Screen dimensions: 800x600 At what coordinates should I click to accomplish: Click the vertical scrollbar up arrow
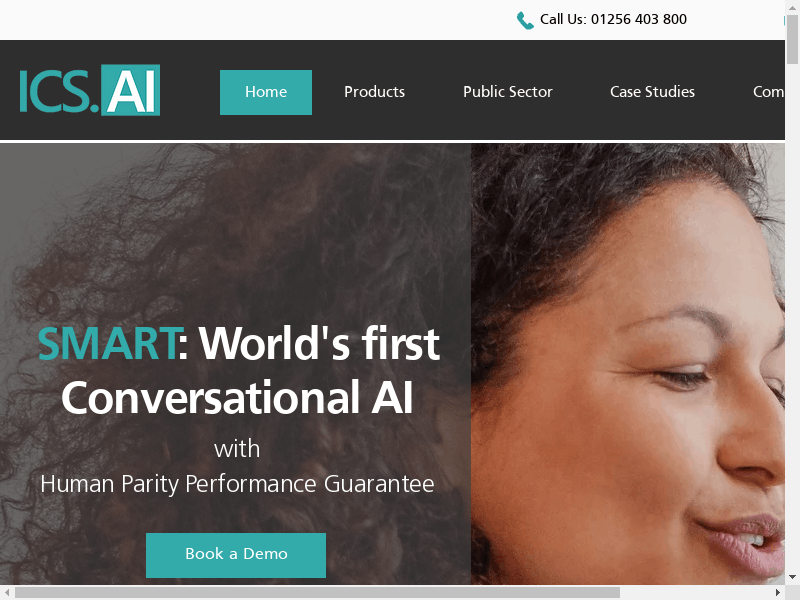(792, 7)
